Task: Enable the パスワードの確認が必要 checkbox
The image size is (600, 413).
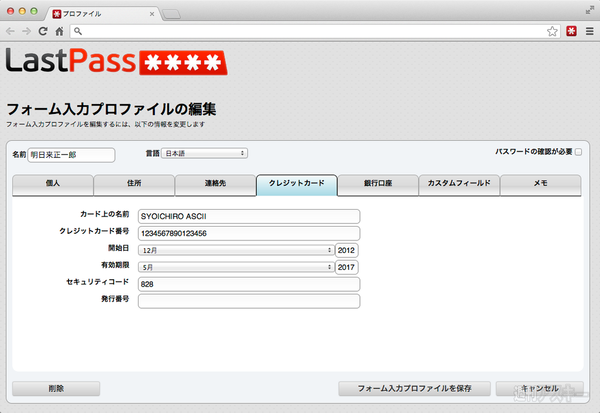Action: tap(579, 152)
